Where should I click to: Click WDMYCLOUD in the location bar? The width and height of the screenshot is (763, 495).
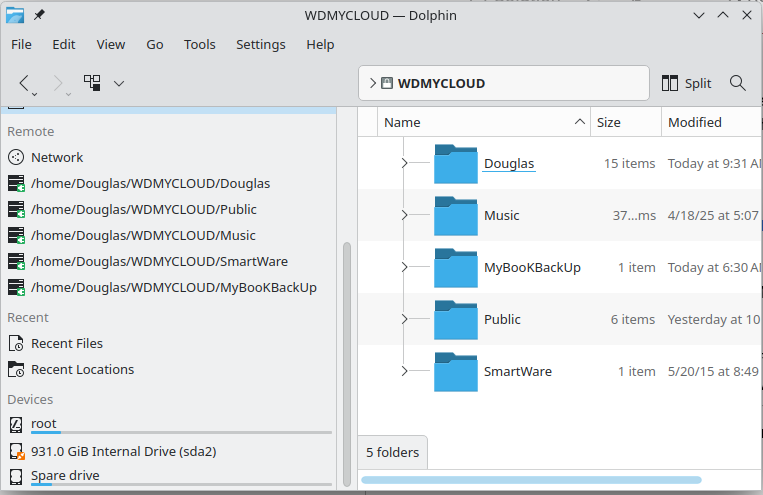pos(441,83)
